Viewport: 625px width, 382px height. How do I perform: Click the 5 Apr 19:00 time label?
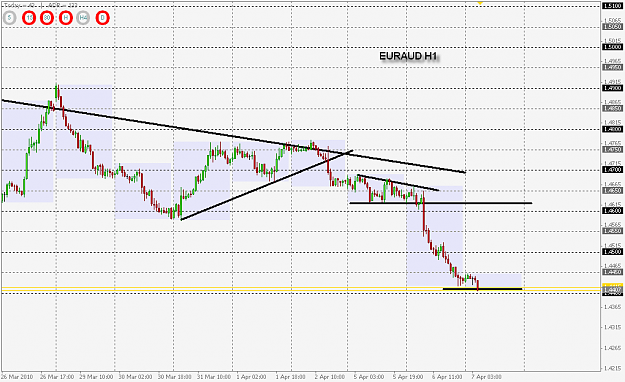point(408,377)
